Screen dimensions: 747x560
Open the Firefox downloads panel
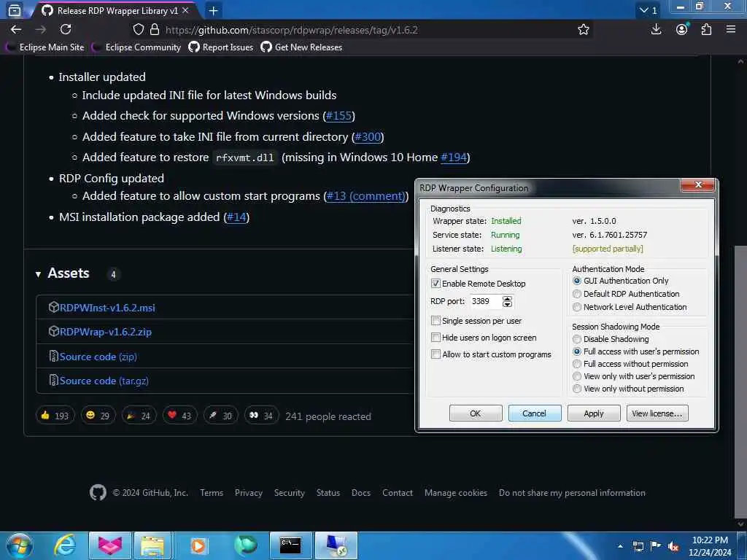pyautogui.click(x=656, y=29)
